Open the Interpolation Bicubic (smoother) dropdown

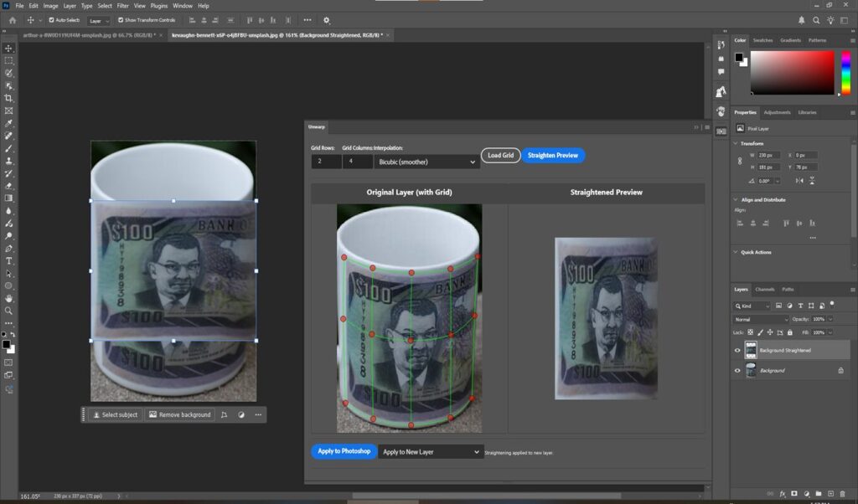coord(426,162)
